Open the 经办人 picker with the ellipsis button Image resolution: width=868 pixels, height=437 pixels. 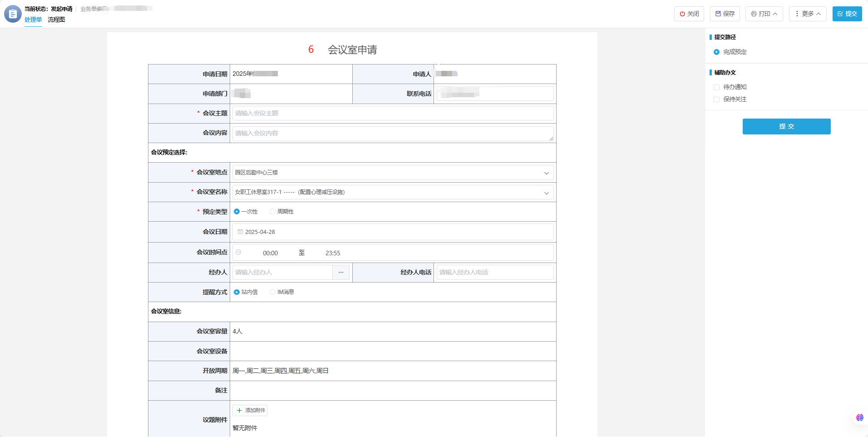coord(340,272)
